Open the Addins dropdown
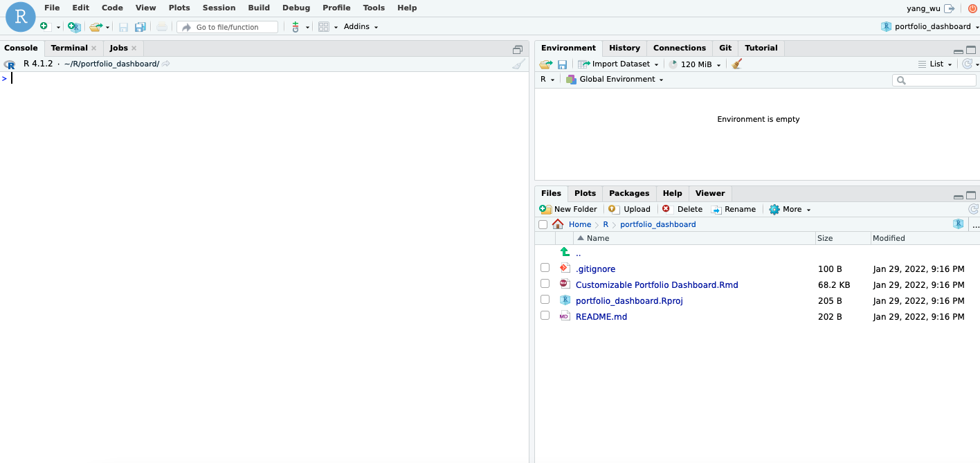This screenshot has width=980, height=463. [361, 27]
